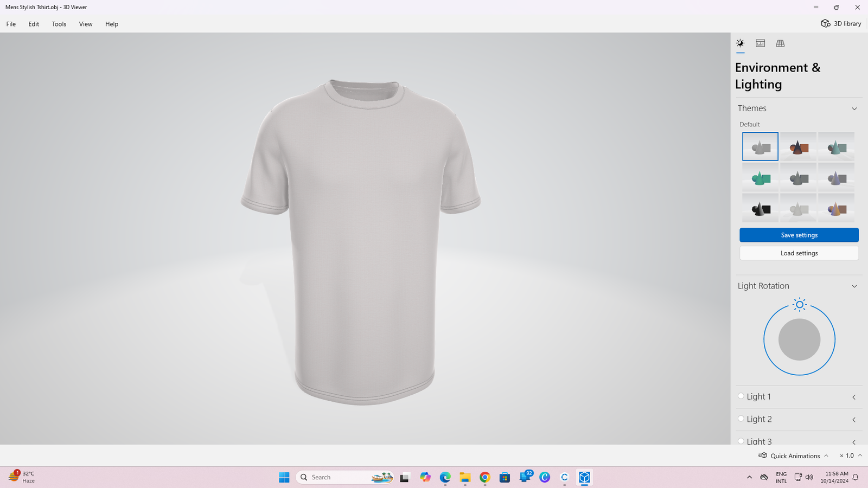The height and width of the screenshot is (488, 868).
Task: Open the Help menu
Action: point(112,24)
